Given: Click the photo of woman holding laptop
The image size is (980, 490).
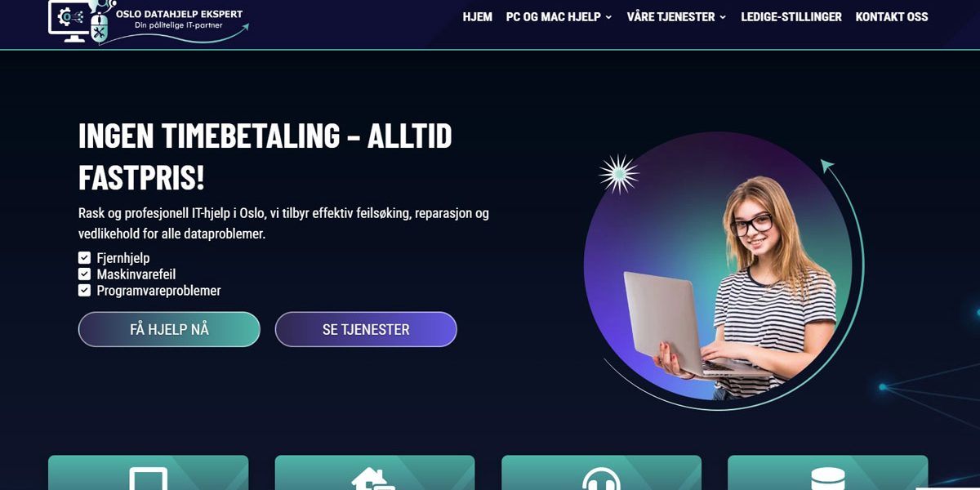Looking at the screenshot, I should pyautogui.click(x=719, y=269).
